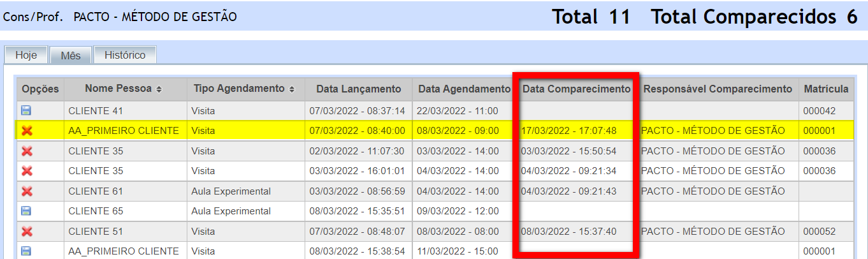Image resolution: width=868 pixels, height=259 pixels.
Task: Click red X on highlighted AA_PRIMEIRO CLIENTE row
Action: 27,131
